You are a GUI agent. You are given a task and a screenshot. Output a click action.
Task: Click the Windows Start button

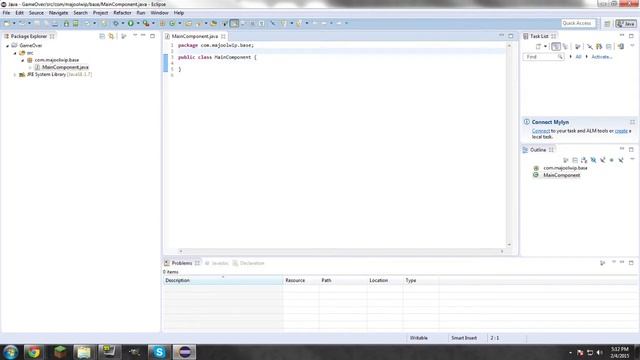(x=11, y=352)
